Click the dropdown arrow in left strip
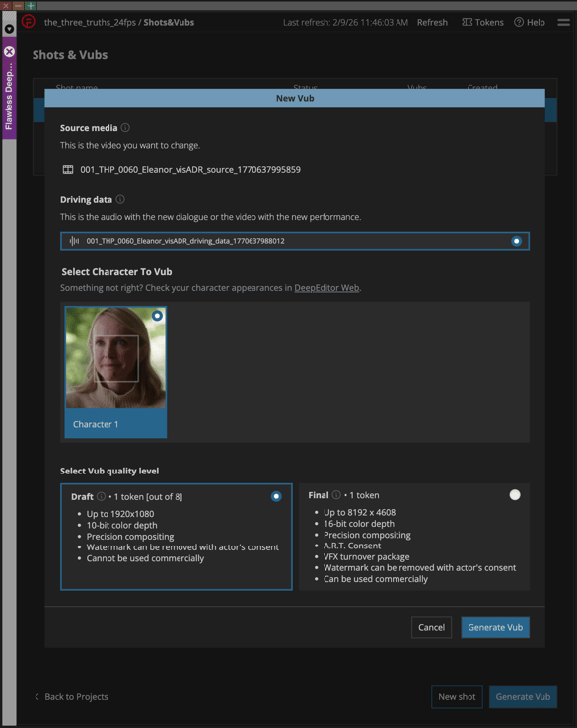Image resolution: width=577 pixels, height=728 pixels. tap(9, 29)
